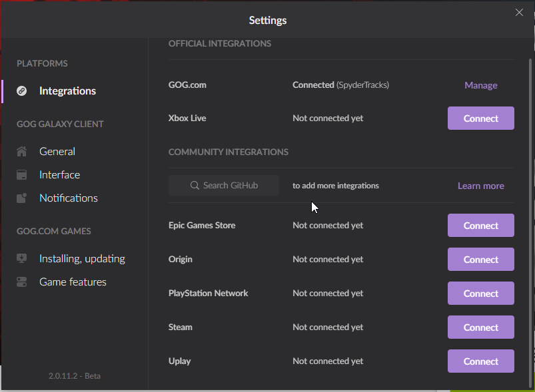The width and height of the screenshot is (535, 392).
Task: Click the Notifications icon in sidebar
Action: tap(21, 198)
